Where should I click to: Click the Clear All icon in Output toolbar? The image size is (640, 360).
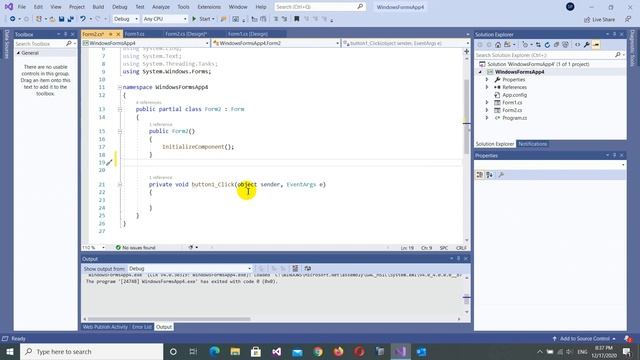pyautogui.click(x=295, y=269)
